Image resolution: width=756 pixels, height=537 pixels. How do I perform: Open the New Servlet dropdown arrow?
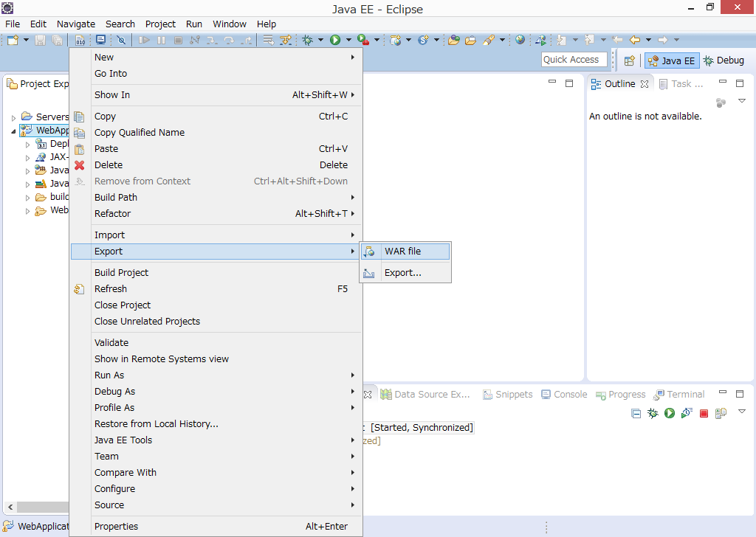tap(436, 40)
